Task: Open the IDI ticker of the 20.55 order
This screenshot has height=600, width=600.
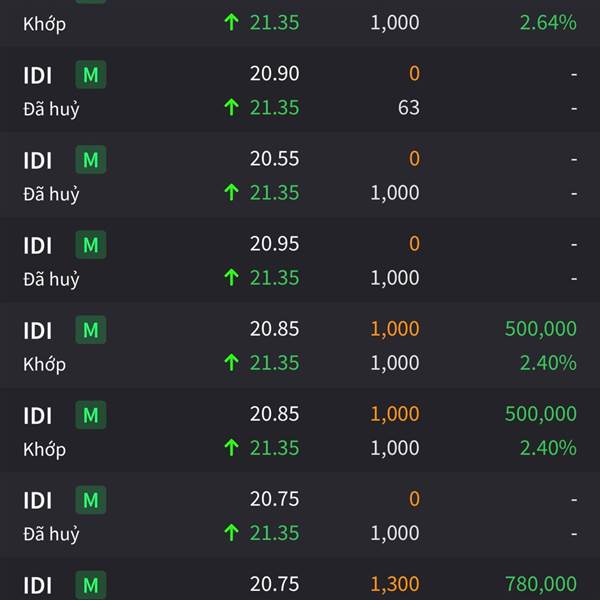Action: [38, 160]
